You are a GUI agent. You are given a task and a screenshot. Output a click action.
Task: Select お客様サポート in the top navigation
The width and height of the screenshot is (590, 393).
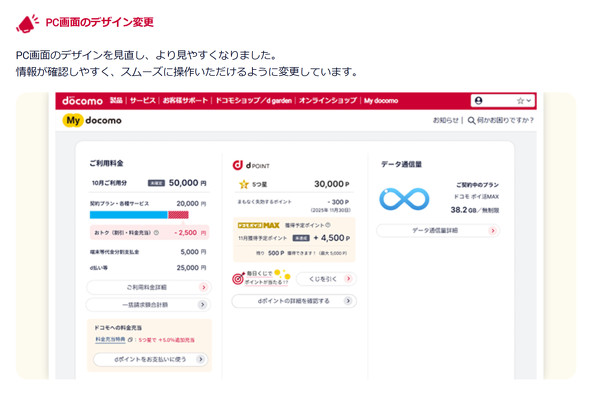(x=185, y=101)
